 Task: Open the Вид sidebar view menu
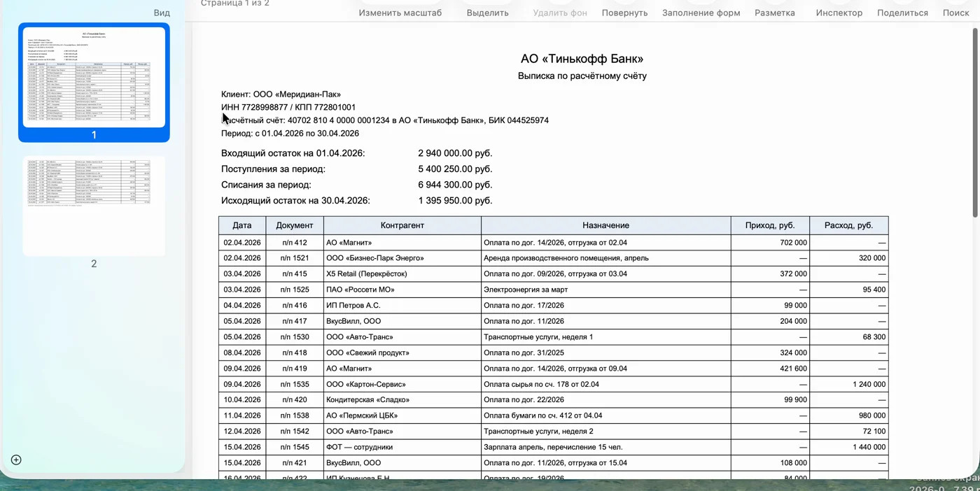162,13
